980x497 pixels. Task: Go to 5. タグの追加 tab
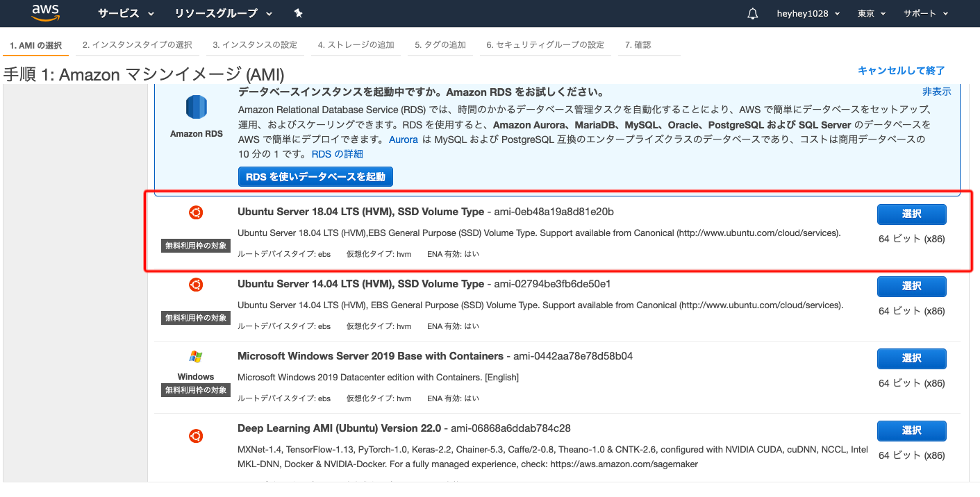tap(440, 45)
